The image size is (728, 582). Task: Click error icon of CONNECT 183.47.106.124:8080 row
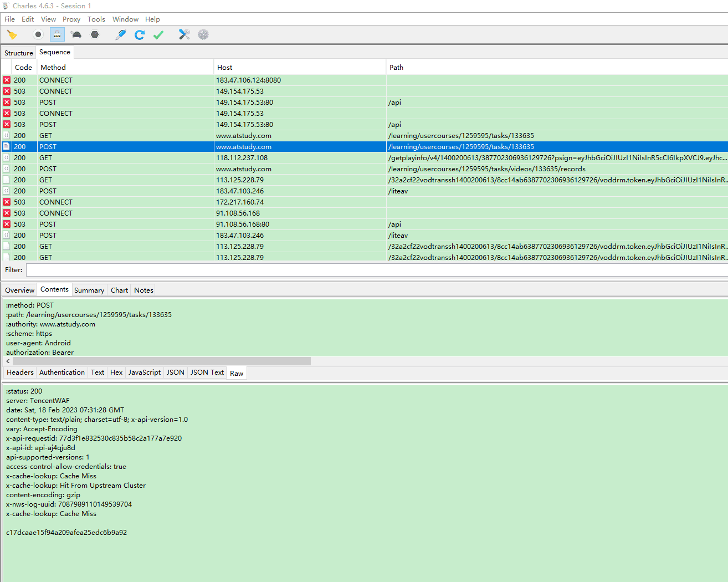(x=7, y=80)
